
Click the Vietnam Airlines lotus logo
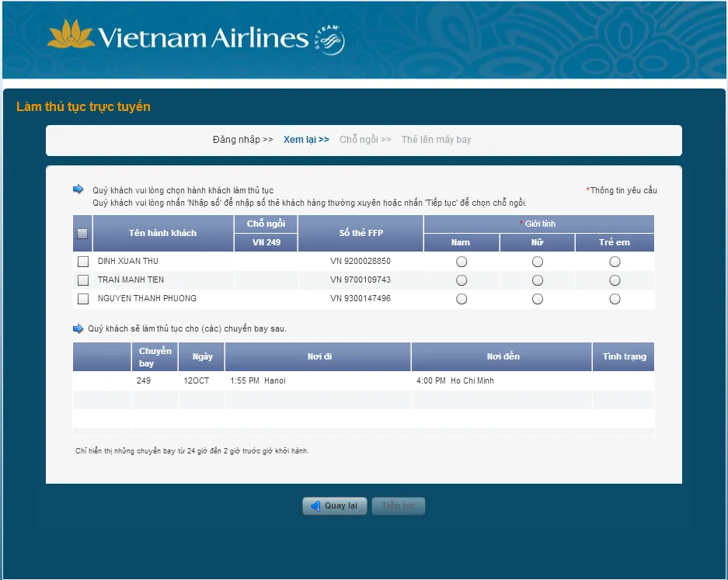[71, 34]
